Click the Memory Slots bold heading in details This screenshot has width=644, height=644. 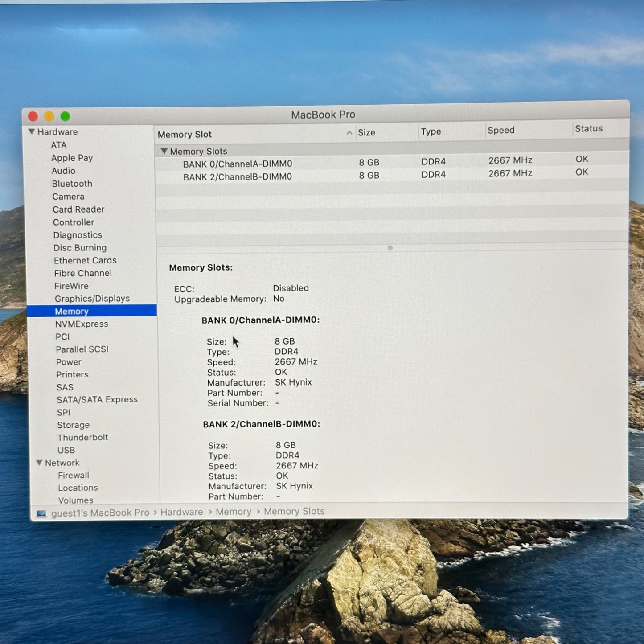(x=201, y=267)
